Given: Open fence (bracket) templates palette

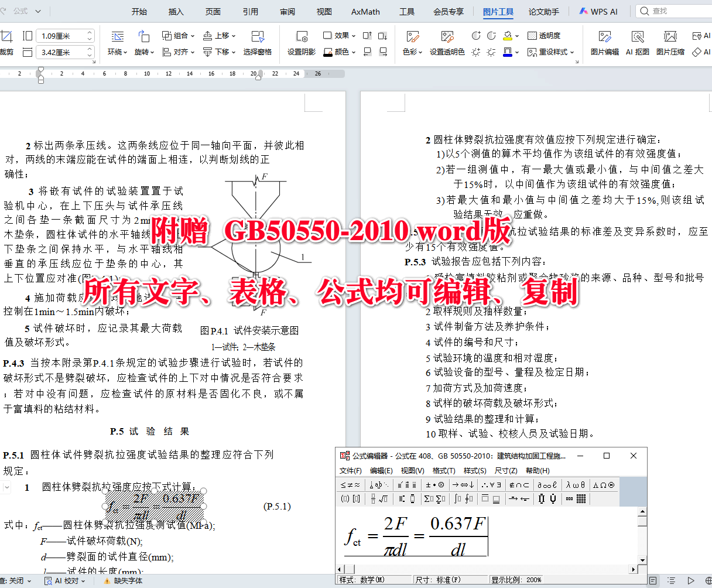Looking at the screenshot, I should pyautogui.click(x=351, y=499).
